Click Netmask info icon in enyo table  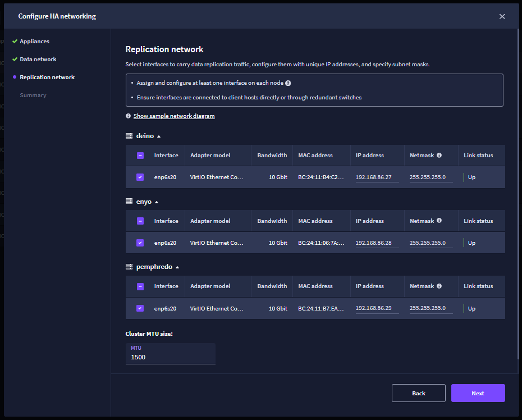click(x=439, y=221)
